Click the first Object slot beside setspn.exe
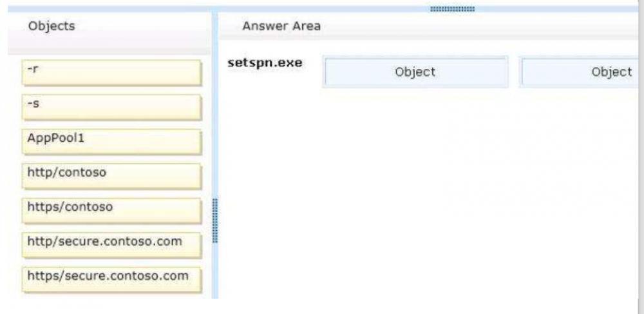The height and width of the screenshot is (314, 644). coord(415,72)
